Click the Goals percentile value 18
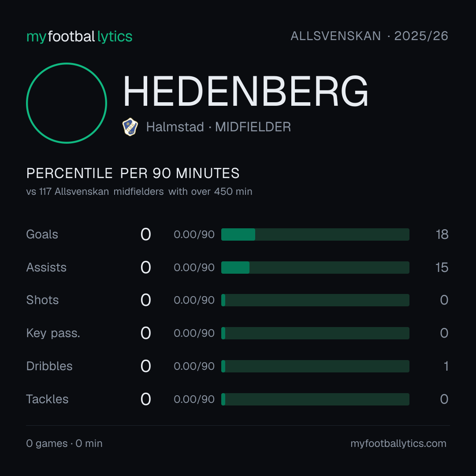The width and height of the screenshot is (476, 476). click(x=442, y=234)
